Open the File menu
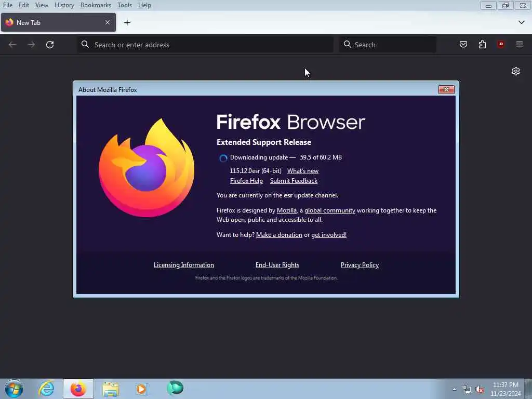 [x=7, y=5]
